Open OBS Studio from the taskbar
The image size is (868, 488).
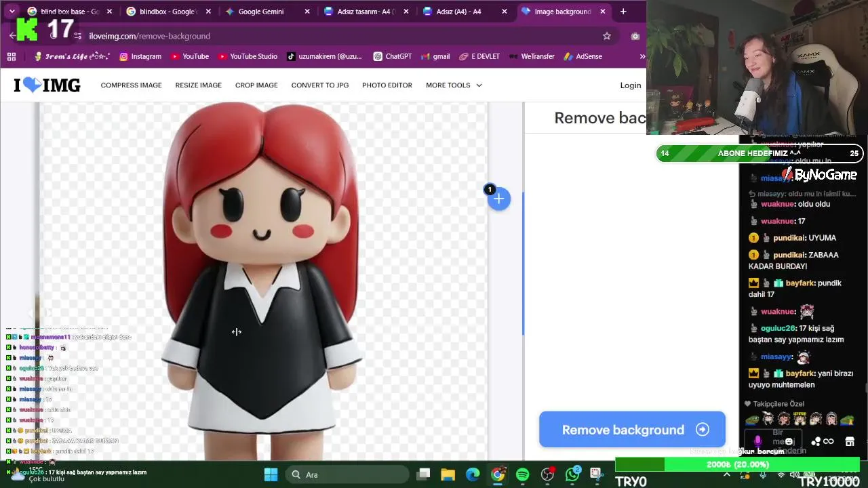pyautogui.click(x=547, y=474)
